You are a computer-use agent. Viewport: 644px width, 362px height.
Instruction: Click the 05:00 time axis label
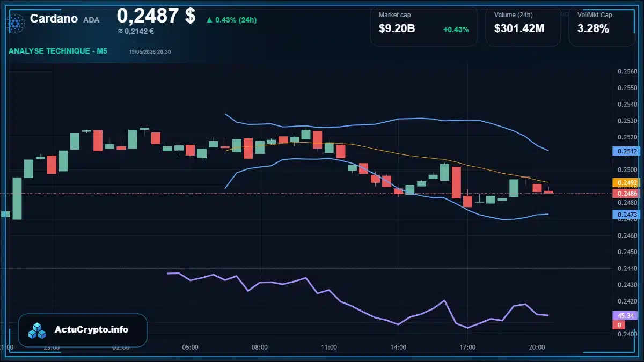click(x=190, y=347)
